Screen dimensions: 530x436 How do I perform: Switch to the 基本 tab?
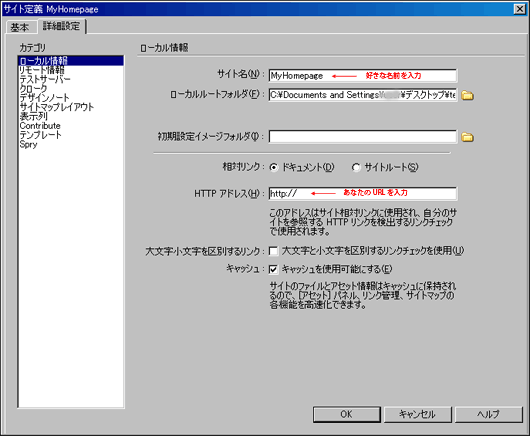[x=20, y=27]
